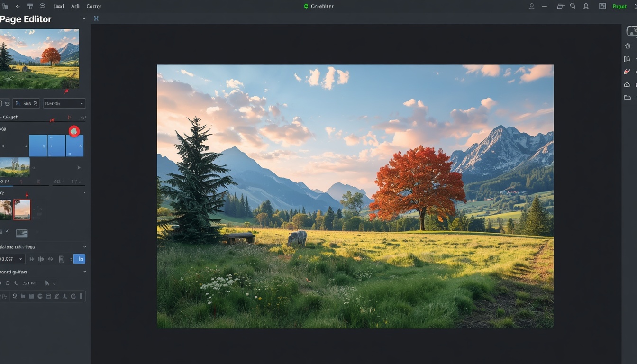Click the lock icon in right sidebar
Viewport: 637px width, 364px height.
point(628,46)
